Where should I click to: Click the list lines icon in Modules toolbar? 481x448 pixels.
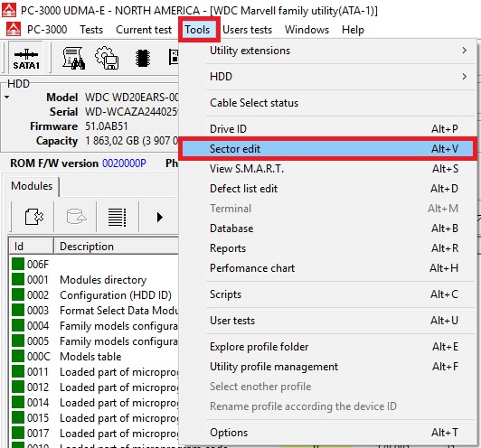click(x=118, y=217)
